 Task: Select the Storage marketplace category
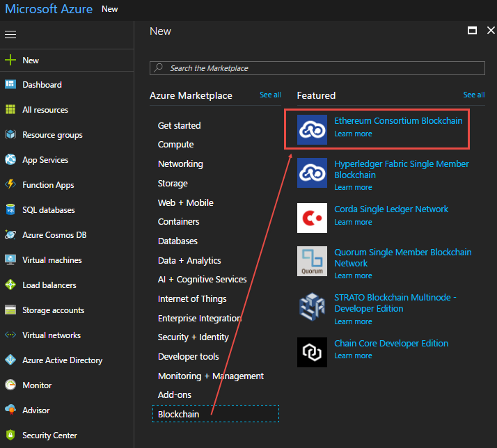[173, 184]
